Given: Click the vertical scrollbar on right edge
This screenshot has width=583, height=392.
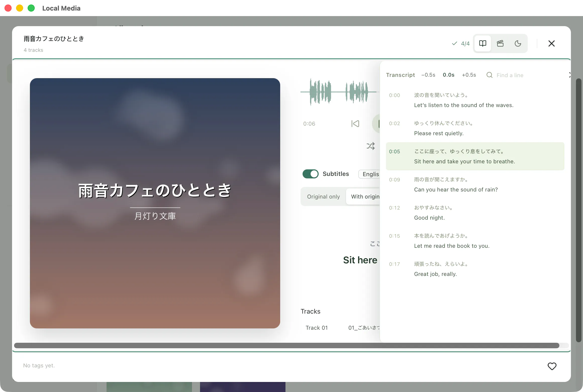Looking at the screenshot, I should coord(579,210).
